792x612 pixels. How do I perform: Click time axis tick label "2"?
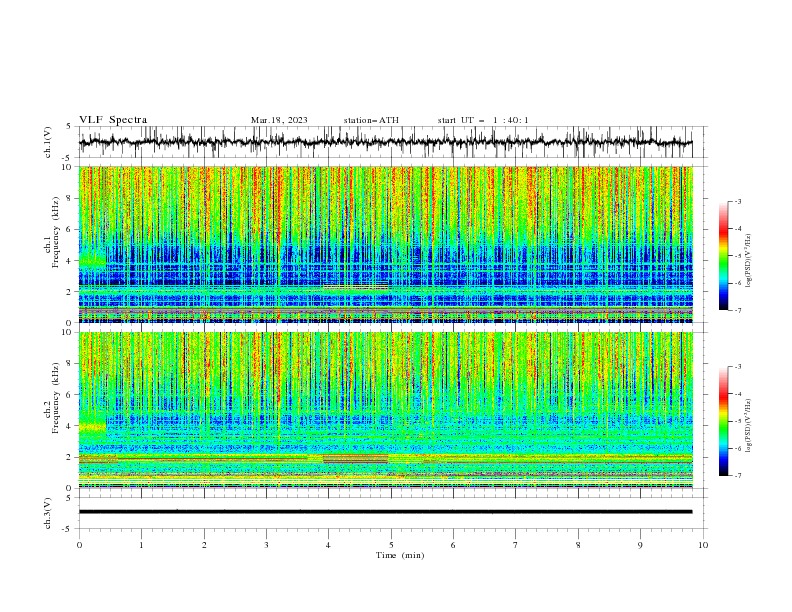[x=204, y=545]
